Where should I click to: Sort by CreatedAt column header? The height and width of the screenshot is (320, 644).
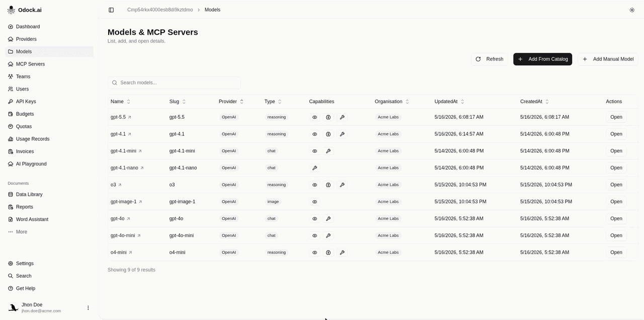click(535, 102)
